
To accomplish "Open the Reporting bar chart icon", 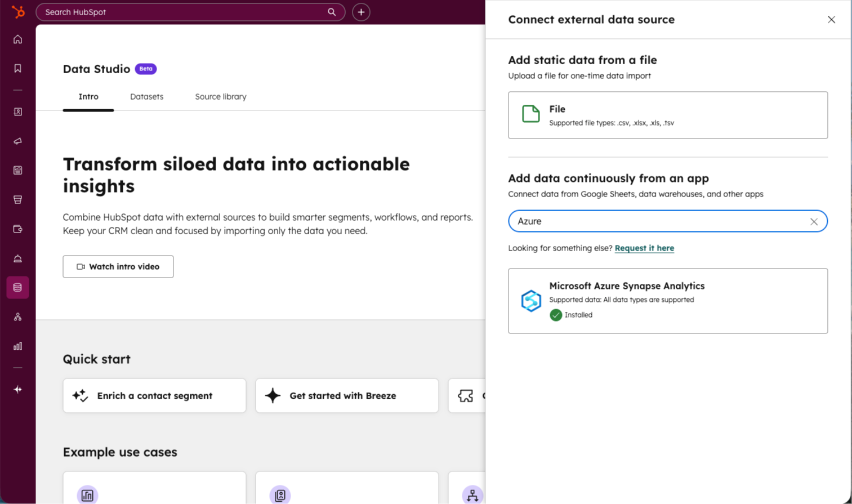I will click(17, 346).
